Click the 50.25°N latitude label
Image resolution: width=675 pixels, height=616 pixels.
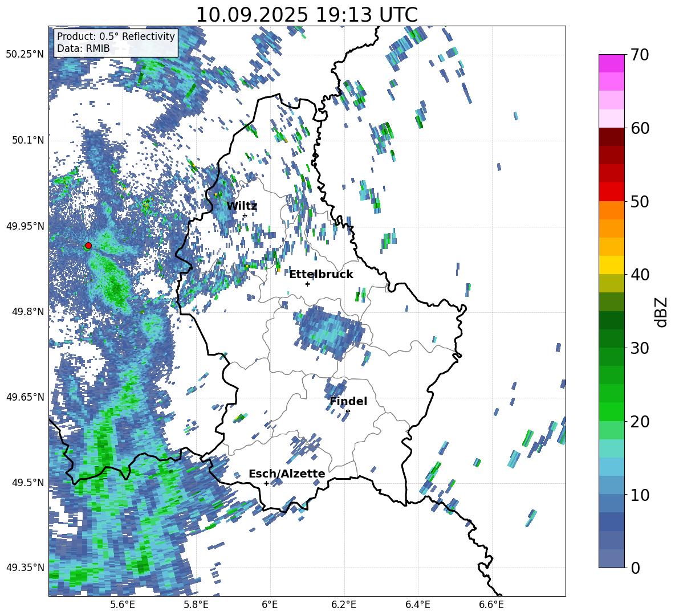[x=25, y=55]
